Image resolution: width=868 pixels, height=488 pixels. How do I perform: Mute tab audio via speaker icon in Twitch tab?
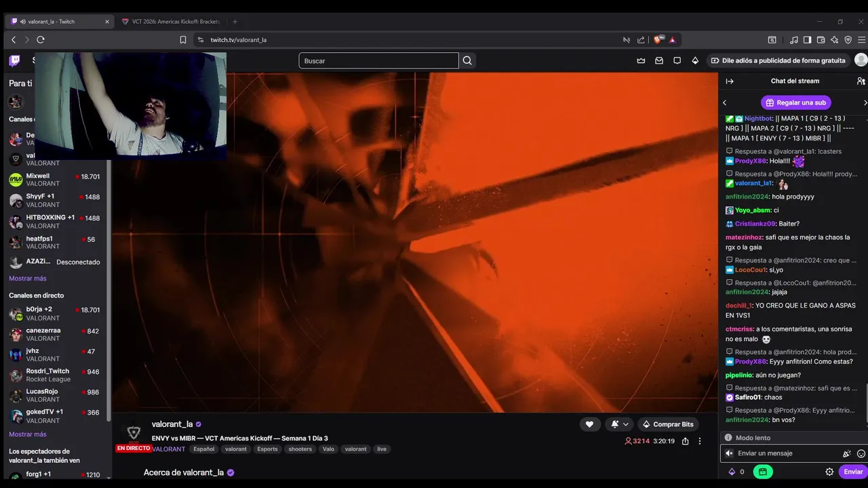click(x=23, y=22)
